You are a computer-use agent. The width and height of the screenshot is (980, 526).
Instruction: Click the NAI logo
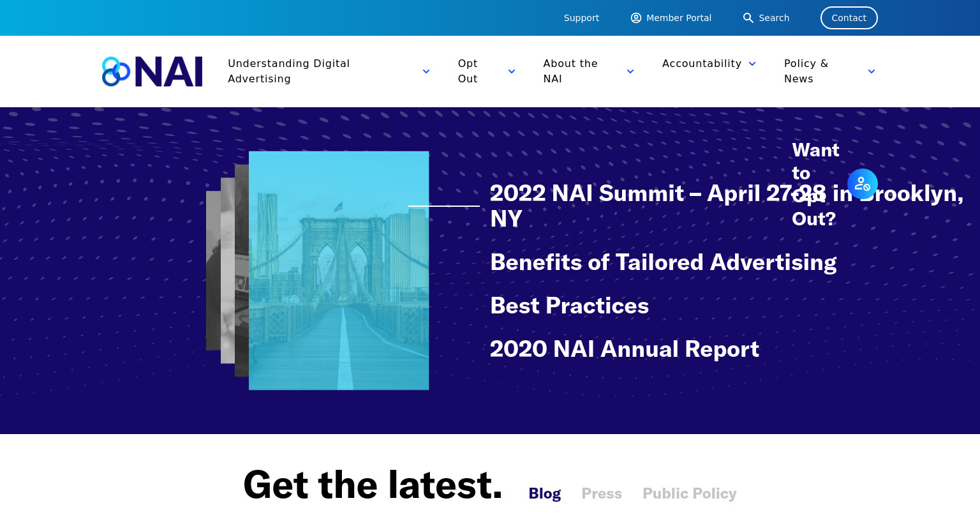152,71
